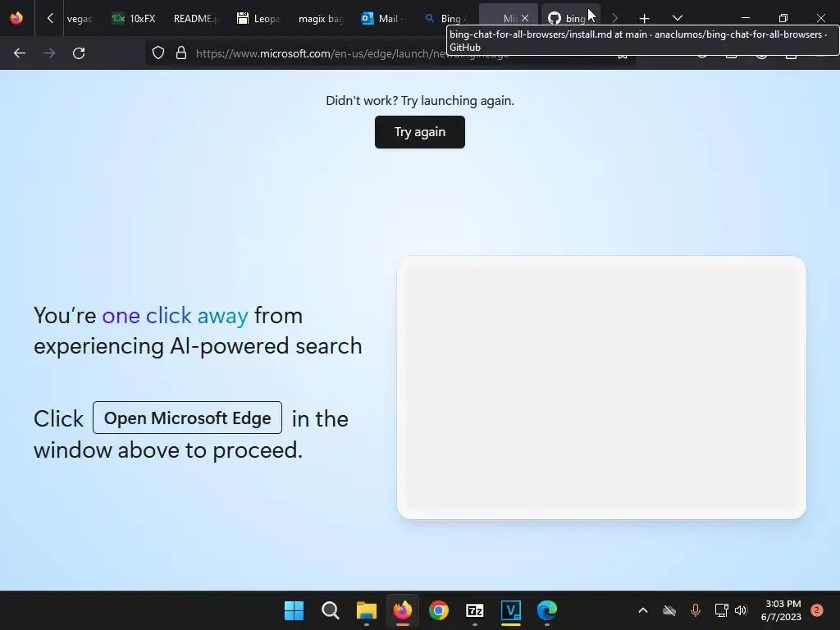This screenshot has width=840, height=630.
Task: Open the network display tray icon
Action: coord(721,610)
